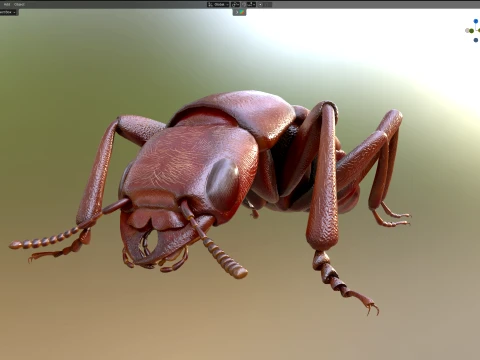Click the left green Y-axis gizmo dot
480x360 pixels.
471,31
